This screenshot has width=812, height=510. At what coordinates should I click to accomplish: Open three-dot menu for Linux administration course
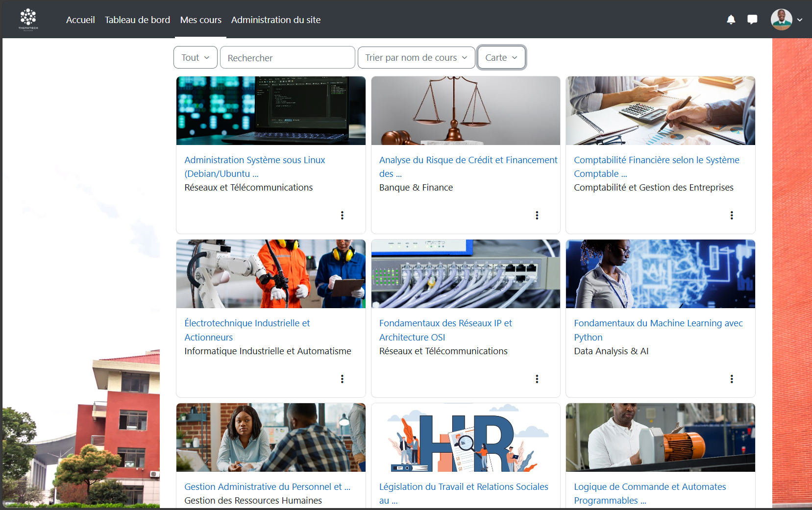tap(342, 215)
